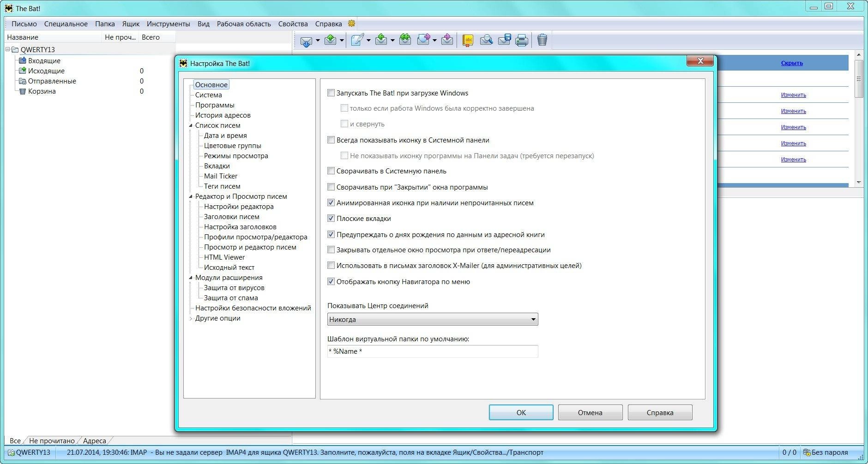868x464 pixels.
Task: Enable Запускать The Bat! при загрузке Windows
Action: [x=331, y=93]
